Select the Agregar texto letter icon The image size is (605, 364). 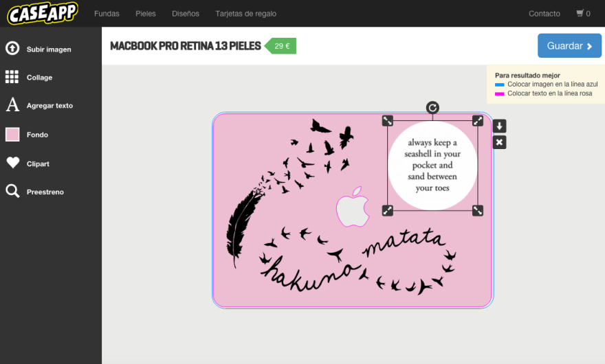pos(12,104)
